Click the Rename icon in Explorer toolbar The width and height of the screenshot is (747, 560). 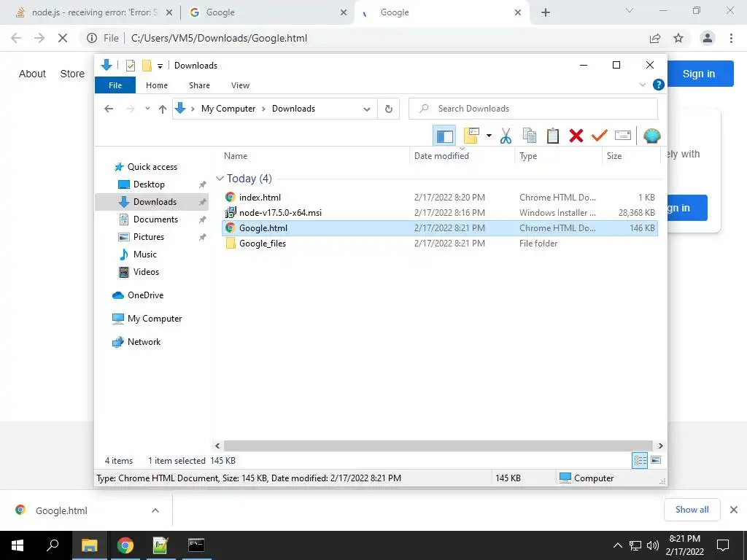click(x=623, y=136)
